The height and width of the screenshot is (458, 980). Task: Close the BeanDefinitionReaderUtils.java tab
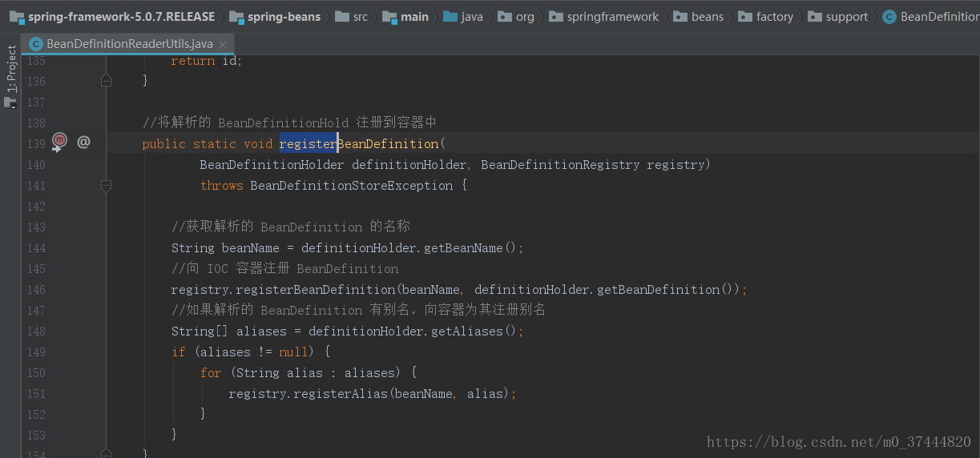[x=222, y=45]
